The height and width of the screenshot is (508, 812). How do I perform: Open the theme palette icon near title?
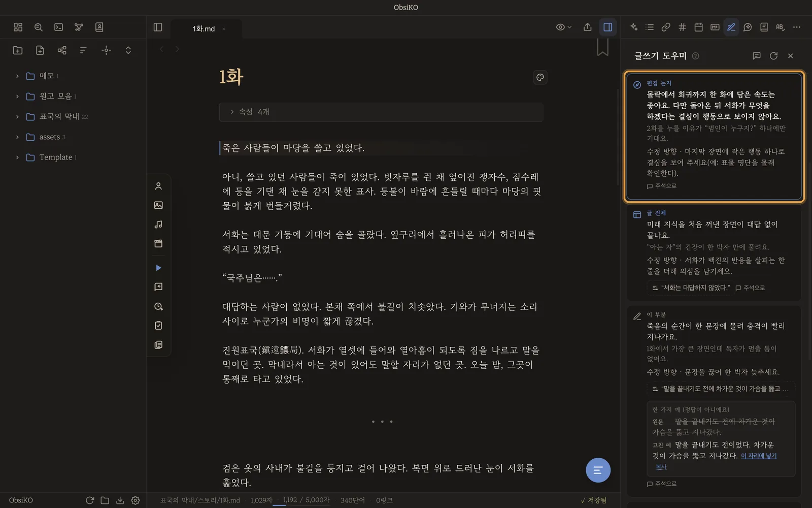click(x=540, y=77)
